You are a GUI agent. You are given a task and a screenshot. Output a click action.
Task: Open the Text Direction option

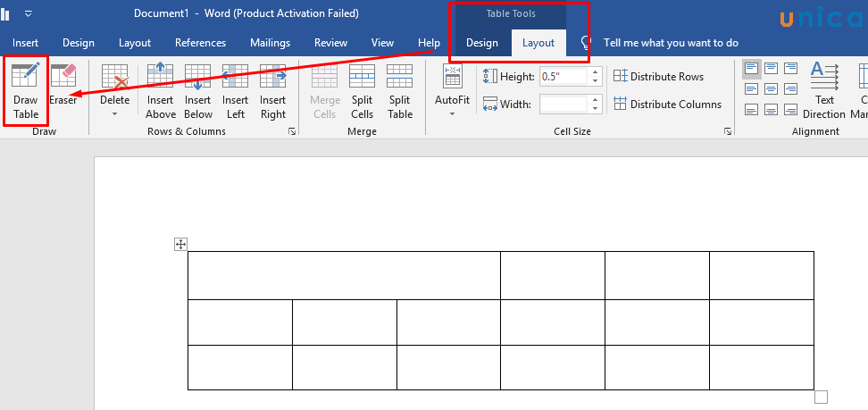click(823, 91)
